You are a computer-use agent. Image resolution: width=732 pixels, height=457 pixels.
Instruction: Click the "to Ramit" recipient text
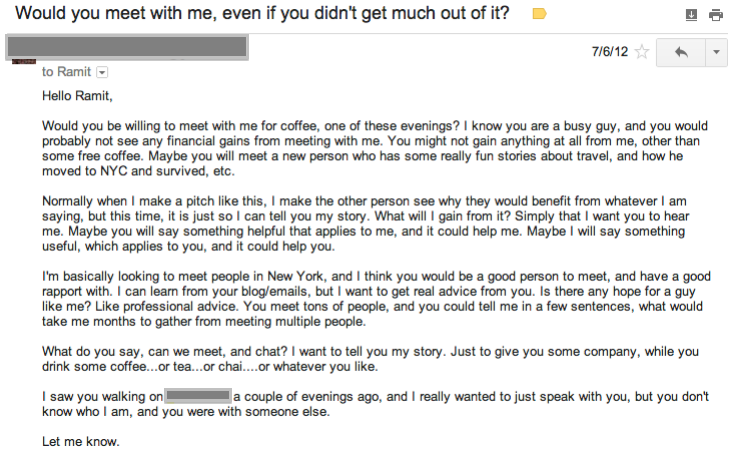pyautogui.click(x=66, y=72)
